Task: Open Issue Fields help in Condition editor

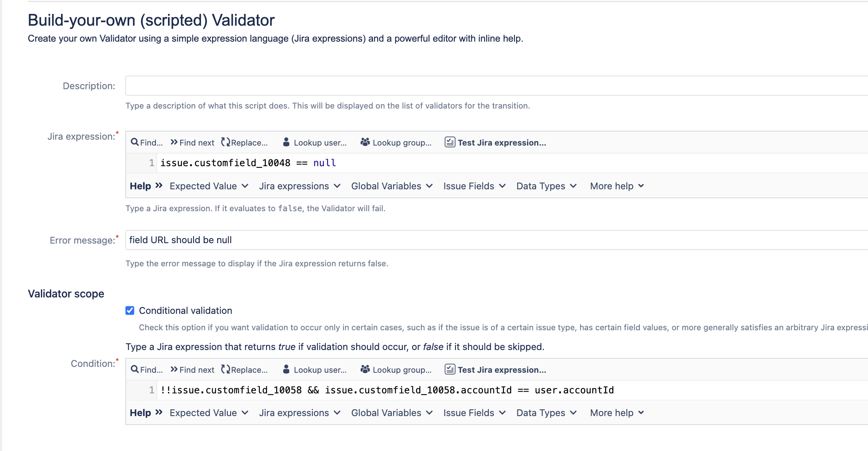Action: coord(474,413)
